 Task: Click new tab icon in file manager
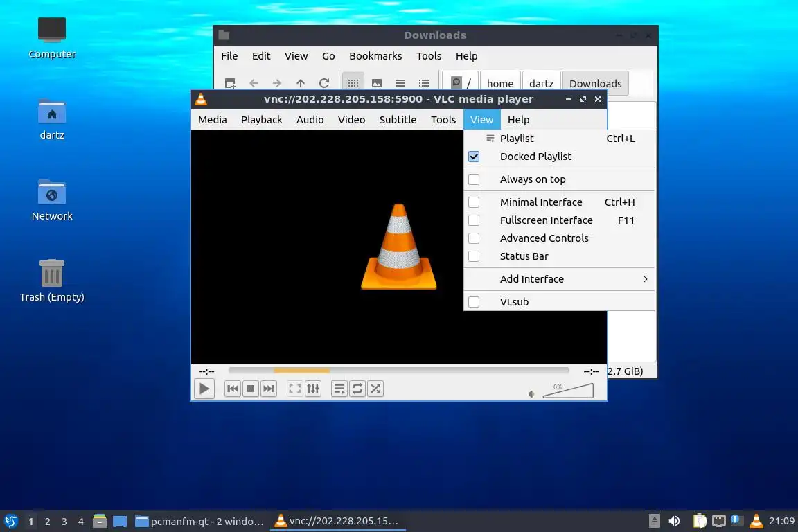point(230,83)
